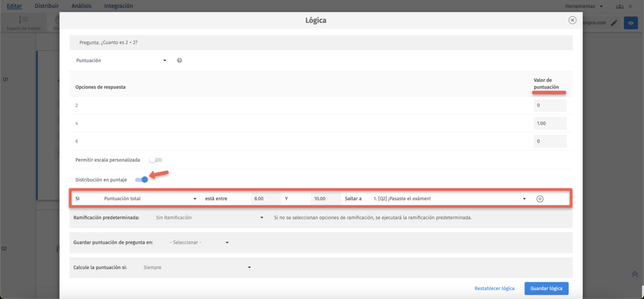Click the blue preview eye icon
Image resolution: width=644 pixels, height=299 pixels.
coord(631,23)
